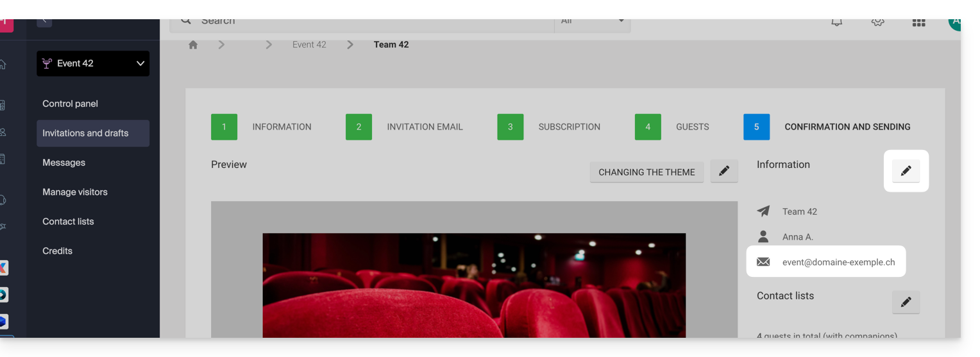Viewport: 980px width, 357px height.
Task: Open the apps grid menu
Action: pyautogui.click(x=918, y=22)
